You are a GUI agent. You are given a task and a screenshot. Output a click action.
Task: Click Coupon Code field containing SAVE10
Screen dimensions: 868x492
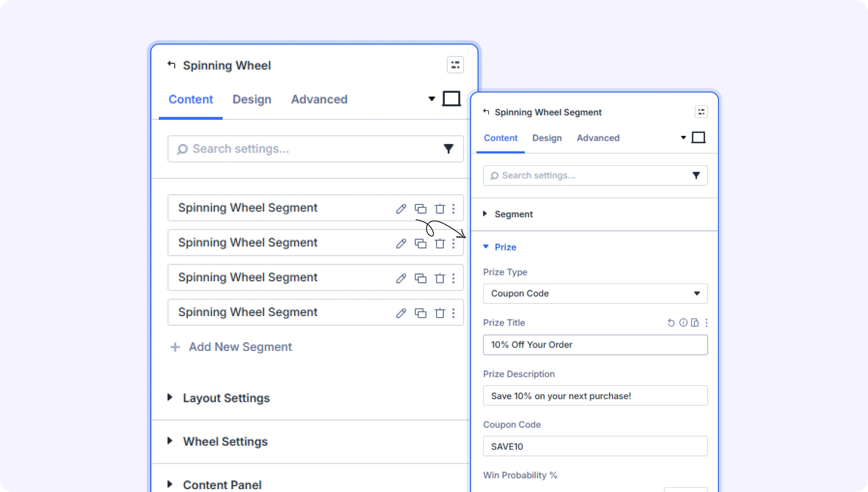(x=595, y=446)
